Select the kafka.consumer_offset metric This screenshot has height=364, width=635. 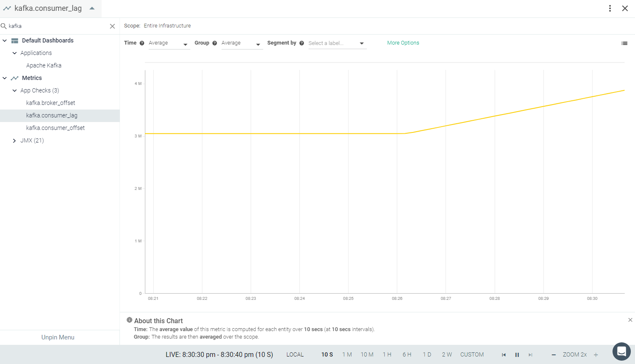[55, 128]
